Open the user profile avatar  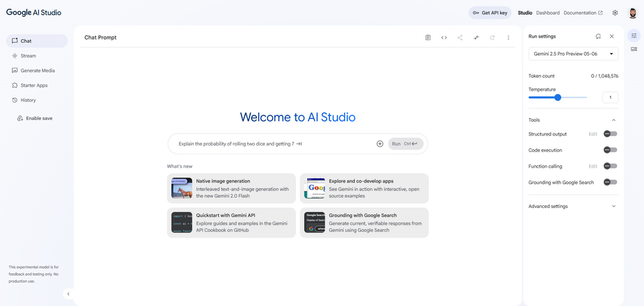[x=633, y=13]
